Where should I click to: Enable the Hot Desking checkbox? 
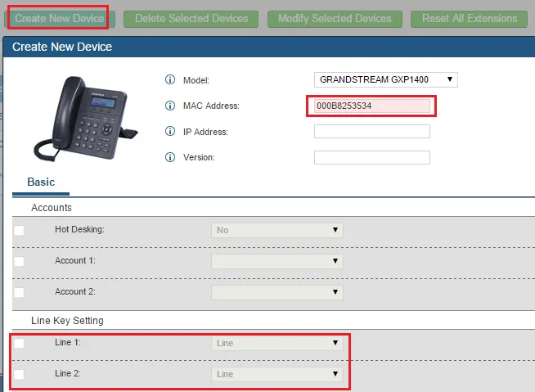(x=19, y=231)
